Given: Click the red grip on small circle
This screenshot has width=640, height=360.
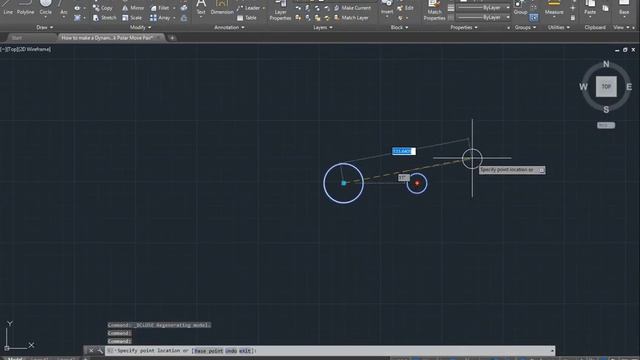Looking at the screenshot, I should coord(417,183).
